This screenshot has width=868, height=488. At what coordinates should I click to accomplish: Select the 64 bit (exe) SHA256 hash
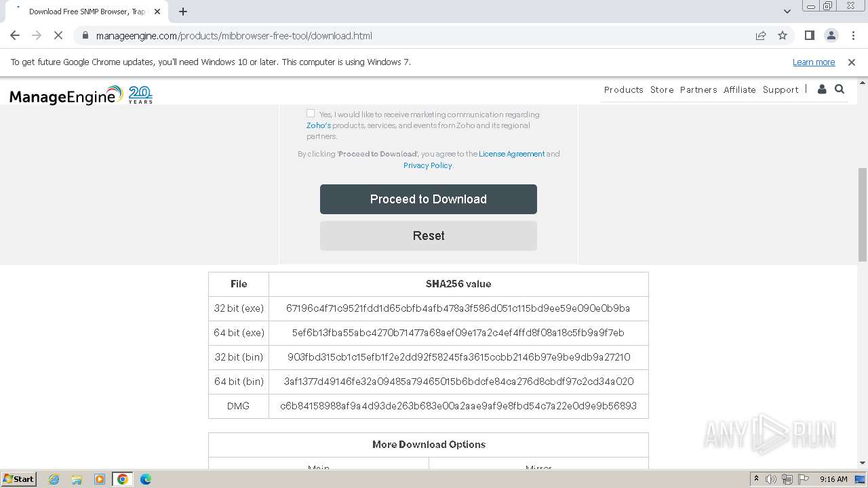pyautogui.click(x=458, y=333)
